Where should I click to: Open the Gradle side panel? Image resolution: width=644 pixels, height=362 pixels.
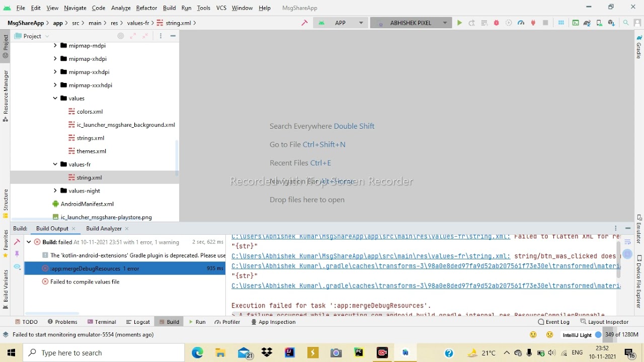[639, 47]
